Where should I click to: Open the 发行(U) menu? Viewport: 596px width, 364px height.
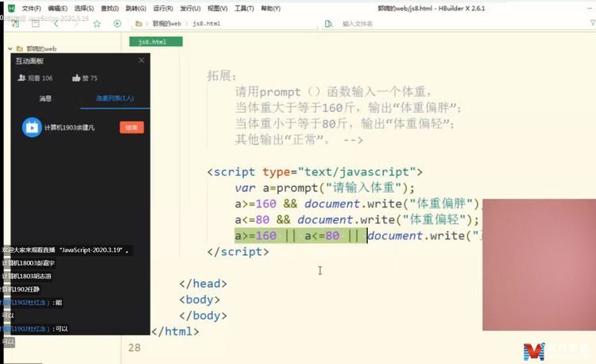pos(190,9)
